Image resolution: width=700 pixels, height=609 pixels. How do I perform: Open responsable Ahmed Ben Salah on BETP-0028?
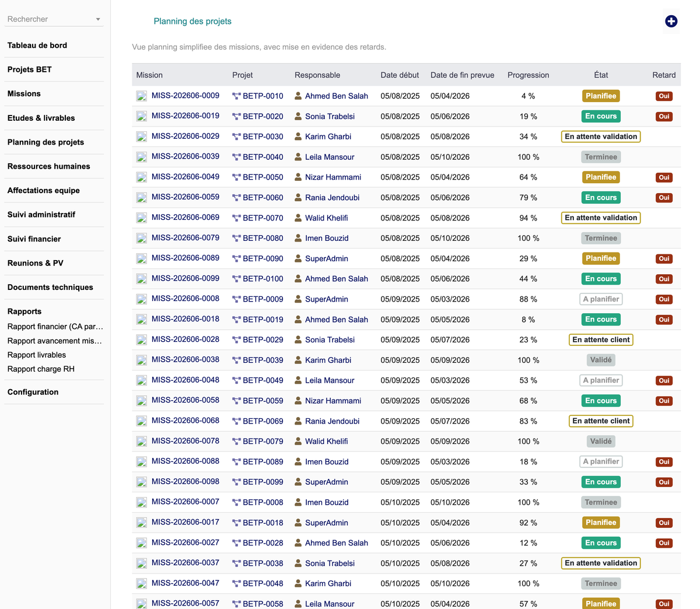tap(337, 543)
